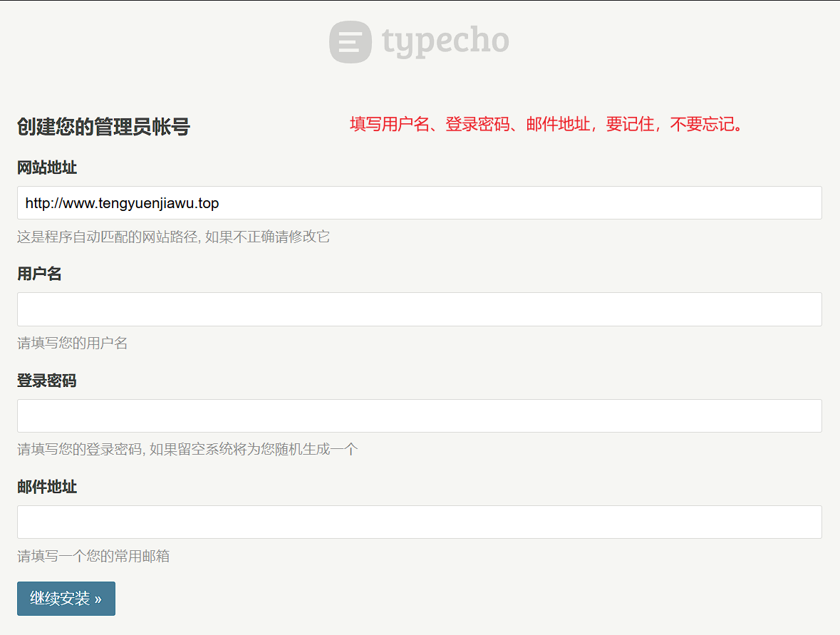840x635 pixels.
Task: Click the dark border line at page top
Action: point(420,1)
